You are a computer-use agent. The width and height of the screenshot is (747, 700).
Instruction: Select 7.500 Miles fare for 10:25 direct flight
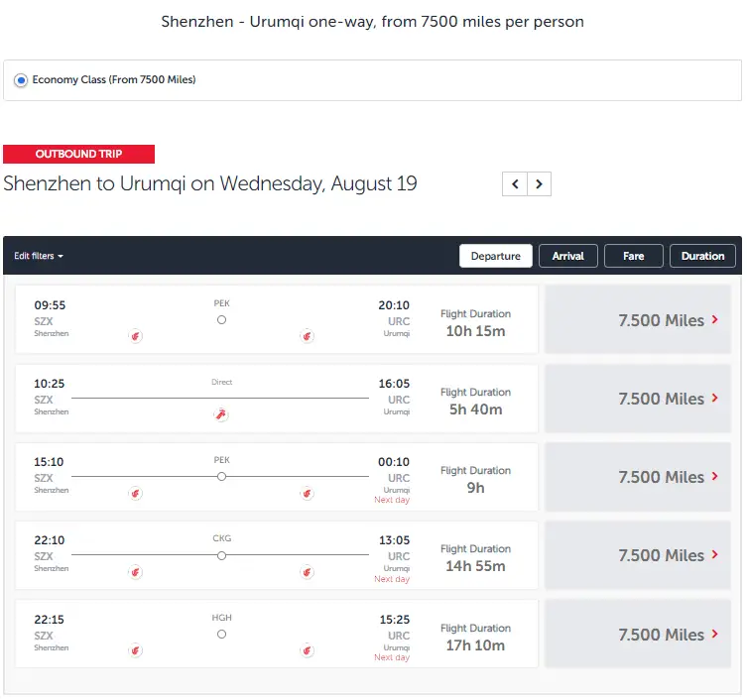pos(638,399)
